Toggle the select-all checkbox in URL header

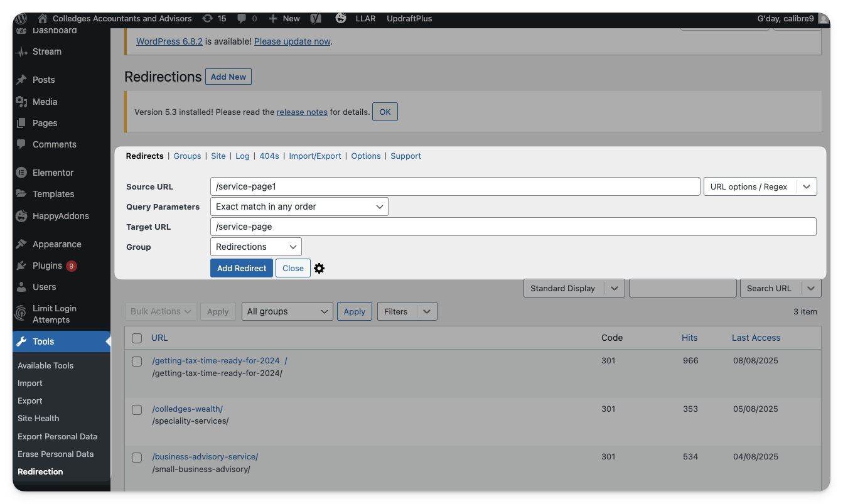tap(137, 338)
